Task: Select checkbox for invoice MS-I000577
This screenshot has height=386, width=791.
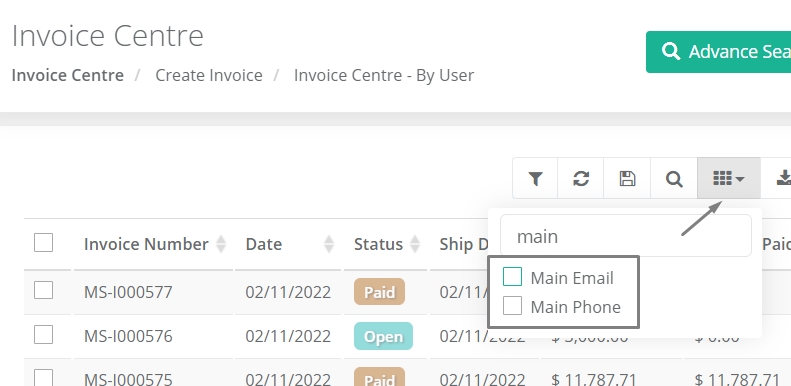Action: pyautogui.click(x=43, y=290)
